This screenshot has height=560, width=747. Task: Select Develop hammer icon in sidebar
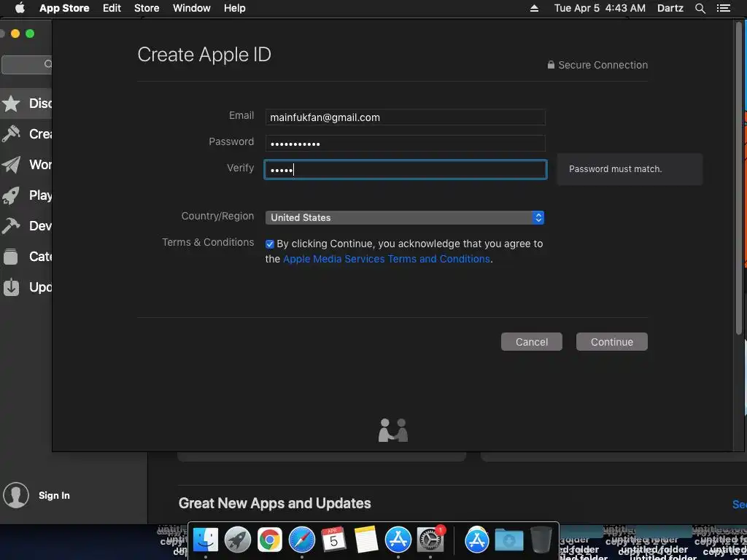tap(11, 226)
